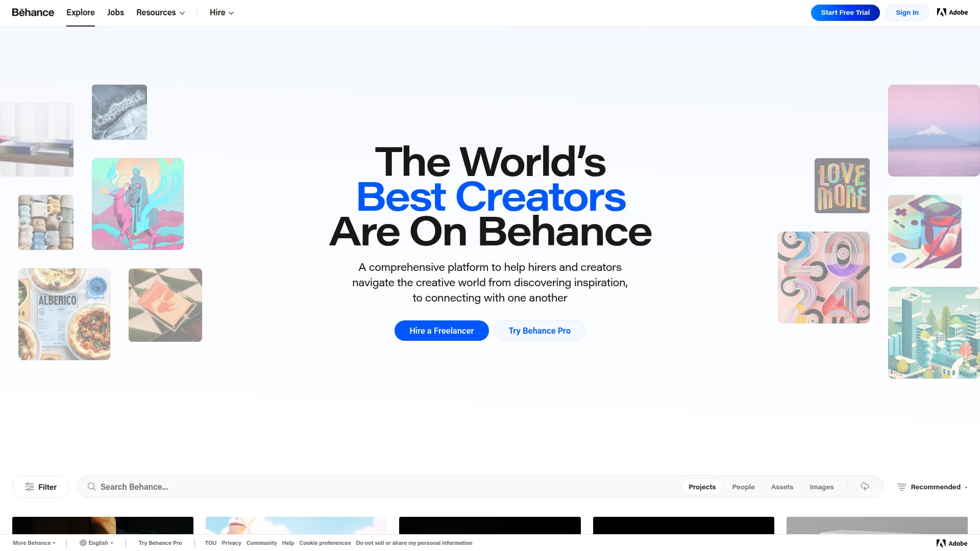Switch to the Assets search tab
The width and height of the screenshot is (980, 551).
[x=782, y=487]
